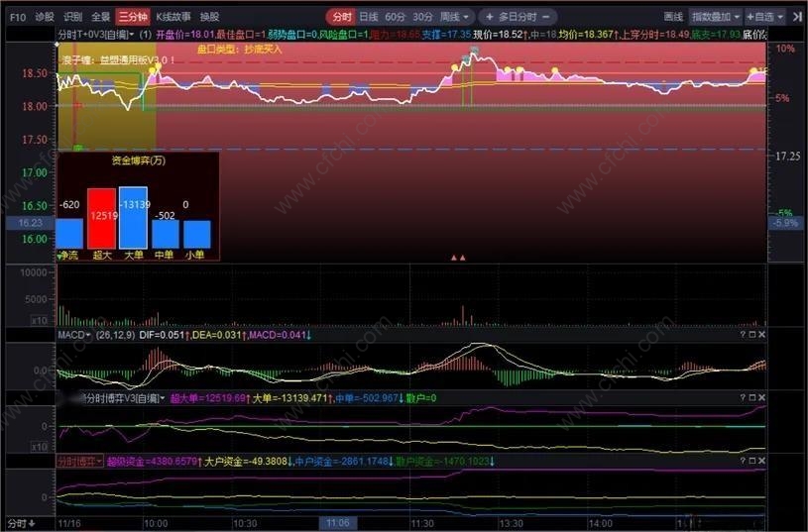This screenshot has width=808, height=532.
Task: Click the 盘口类型: 抄底买入 label
Action: coord(240,50)
